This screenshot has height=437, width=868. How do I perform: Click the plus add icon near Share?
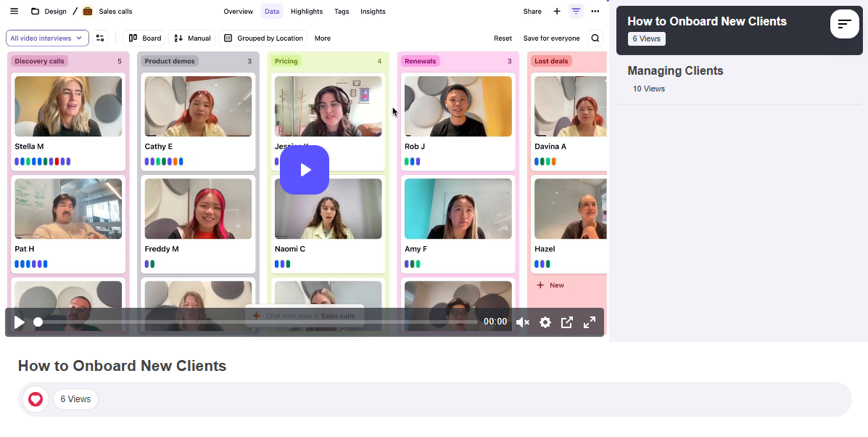(x=557, y=12)
